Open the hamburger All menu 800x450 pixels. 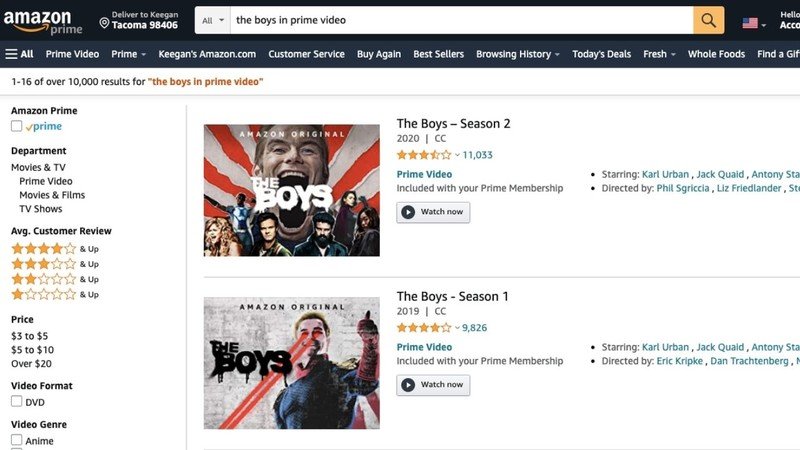[x=19, y=54]
